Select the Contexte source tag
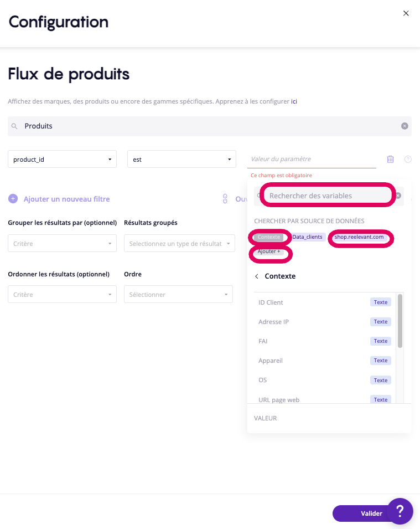420x529 pixels. click(269, 237)
